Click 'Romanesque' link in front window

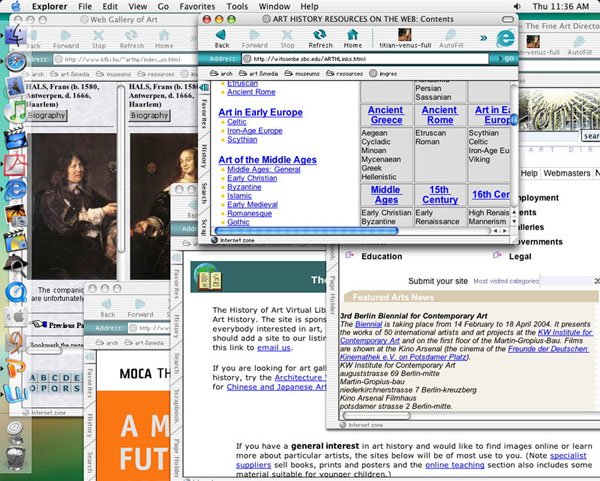coord(249,214)
